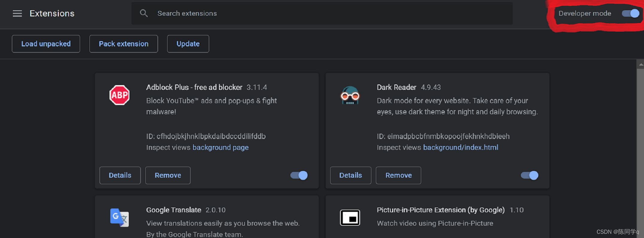Image resolution: width=644 pixels, height=238 pixels.
Task: Open Adblock Plus background page link
Action: click(220, 147)
